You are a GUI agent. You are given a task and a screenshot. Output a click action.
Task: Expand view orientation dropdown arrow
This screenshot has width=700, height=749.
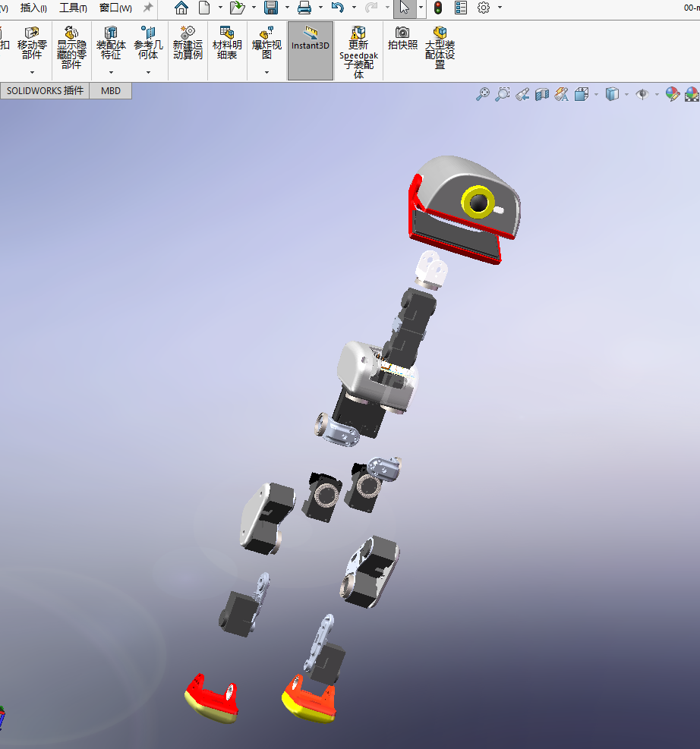click(596, 95)
